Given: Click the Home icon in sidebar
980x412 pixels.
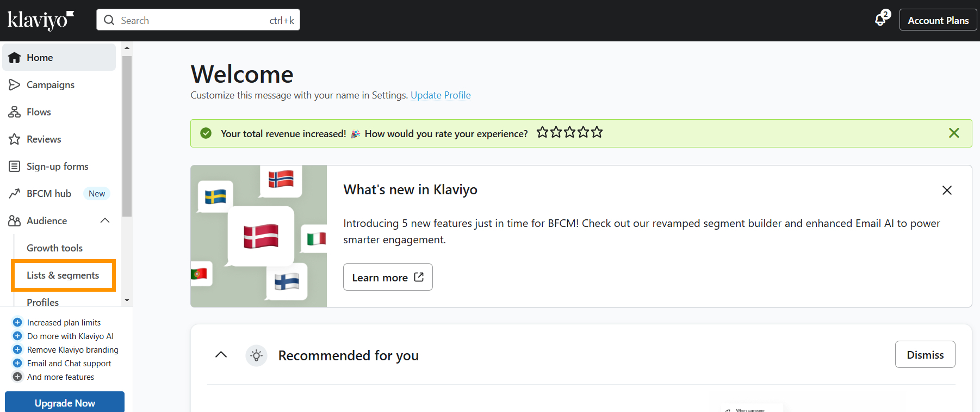Looking at the screenshot, I should (x=15, y=58).
